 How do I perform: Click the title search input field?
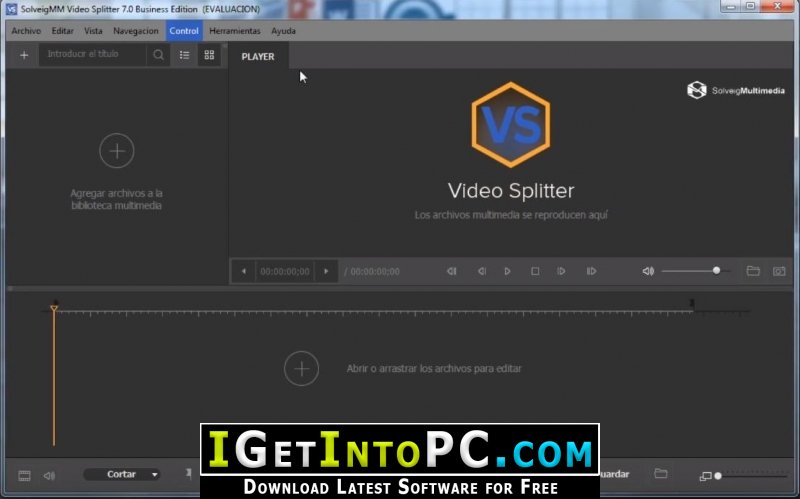coord(94,54)
